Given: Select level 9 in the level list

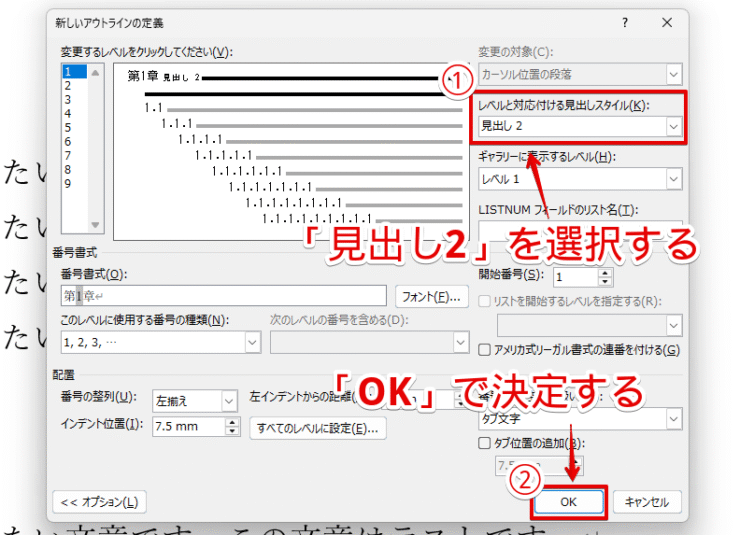Looking at the screenshot, I should pyautogui.click(x=74, y=184).
